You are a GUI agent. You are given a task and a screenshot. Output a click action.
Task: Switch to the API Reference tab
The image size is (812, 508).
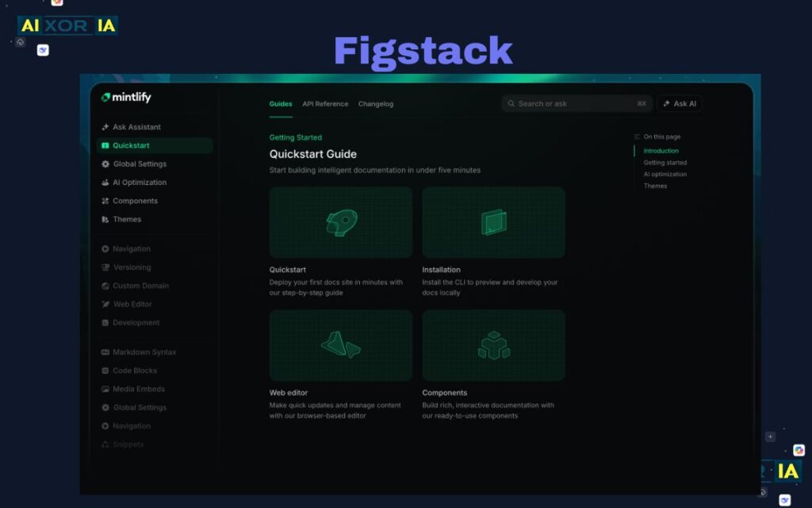coord(324,103)
